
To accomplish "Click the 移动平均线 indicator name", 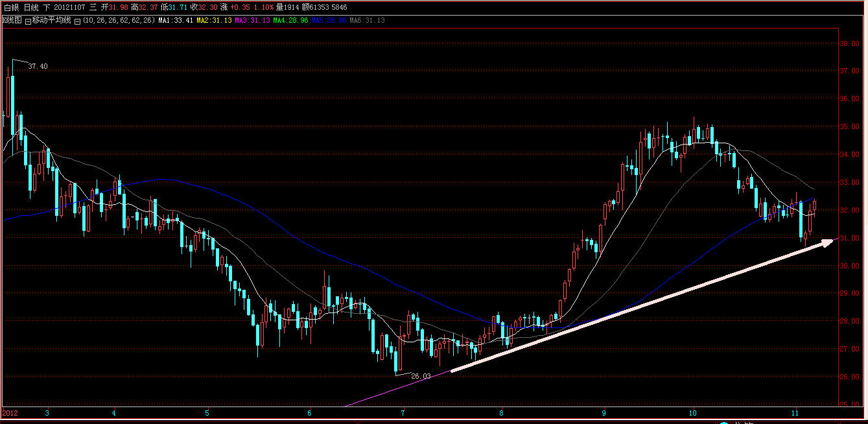I will [52, 21].
